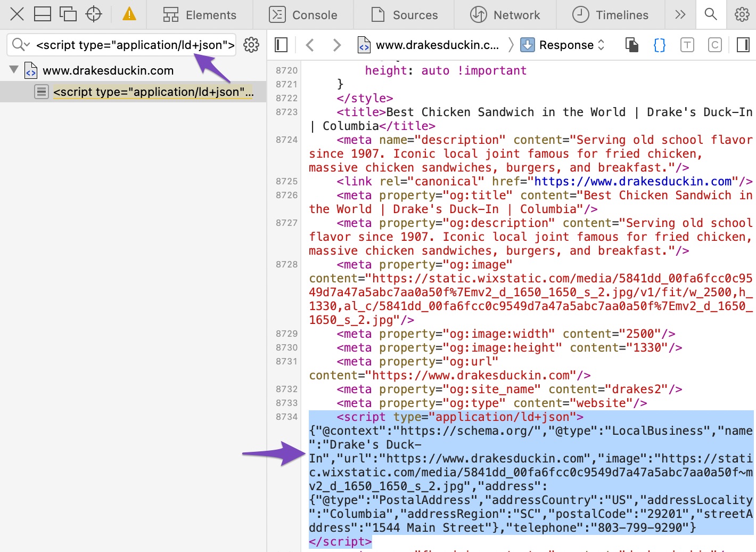The image size is (756, 552).
Task: Click the copy/local override document icon
Action: pyautogui.click(x=632, y=45)
